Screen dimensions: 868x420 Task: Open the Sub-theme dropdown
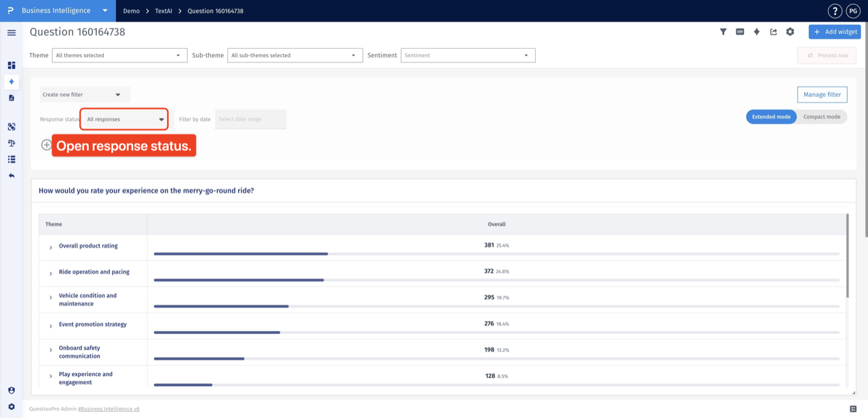pos(295,56)
